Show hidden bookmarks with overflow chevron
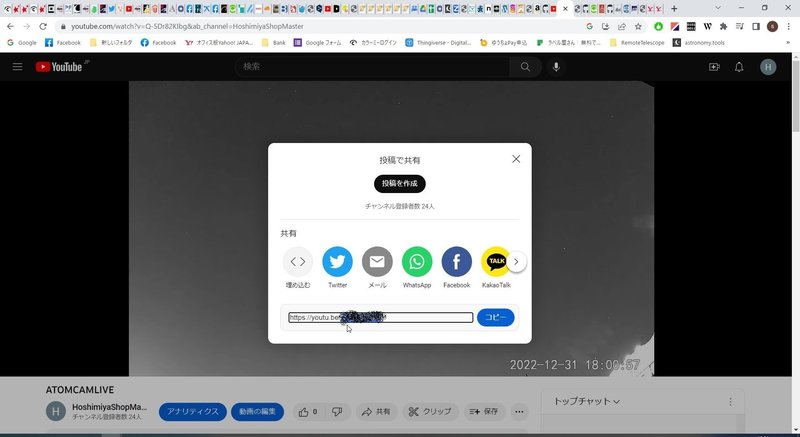The width and height of the screenshot is (800, 437). pos(788,43)
